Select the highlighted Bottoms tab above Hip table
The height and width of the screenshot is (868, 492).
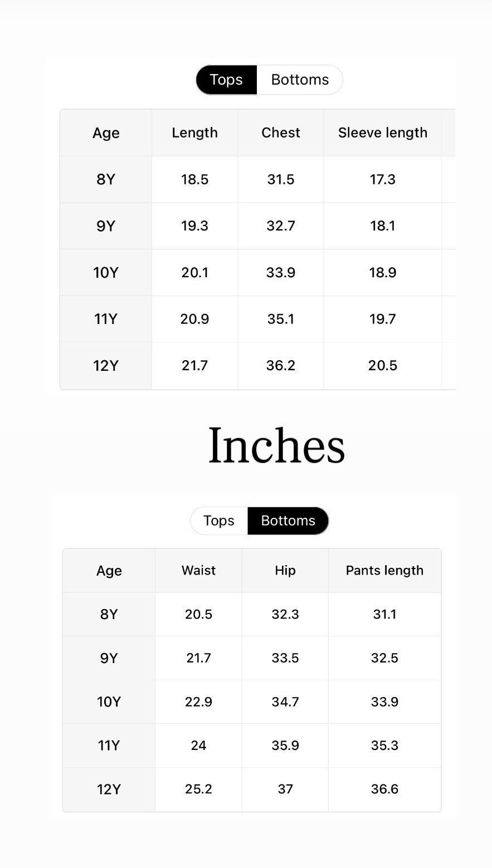288,521
